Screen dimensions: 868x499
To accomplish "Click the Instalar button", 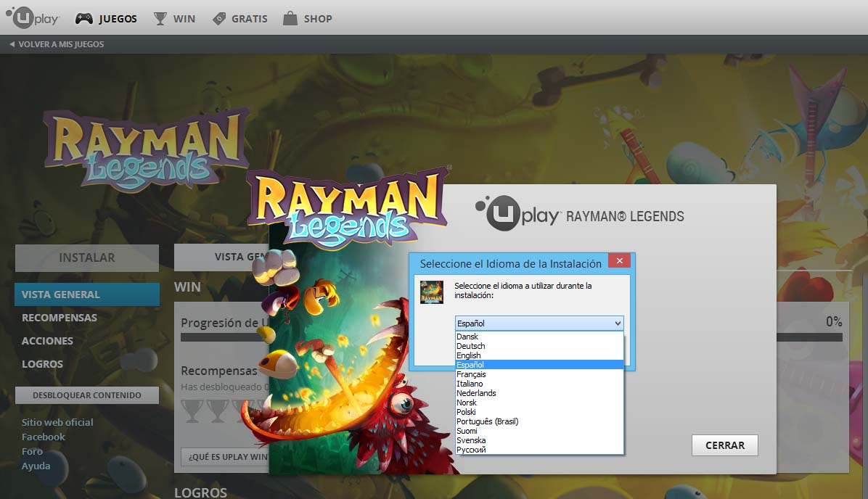I will tap(87, 257).
